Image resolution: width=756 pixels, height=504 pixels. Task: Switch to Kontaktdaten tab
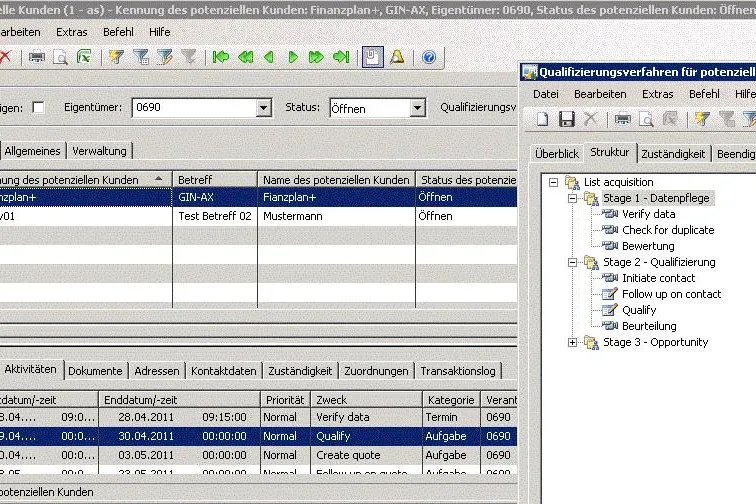point(224,371)
